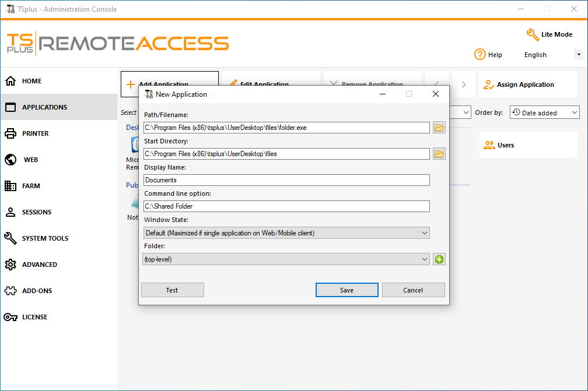Browse for the application Path/Filename
588x391 pixels.
[439, 127]
